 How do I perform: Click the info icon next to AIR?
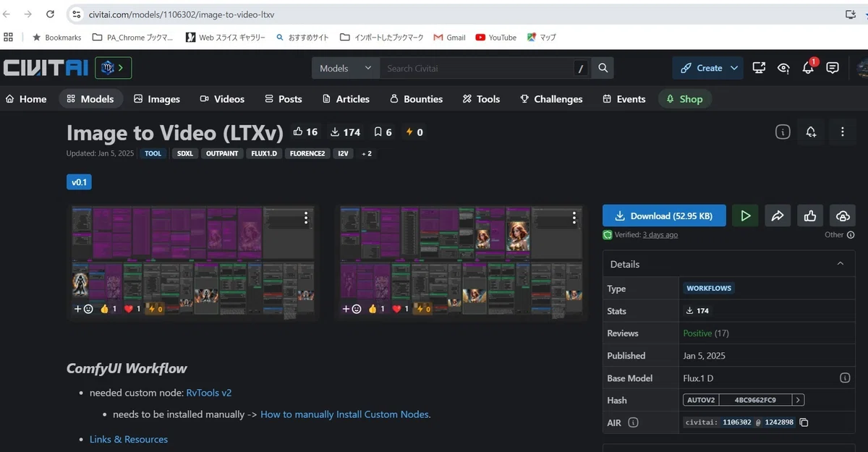pos(633,422)
